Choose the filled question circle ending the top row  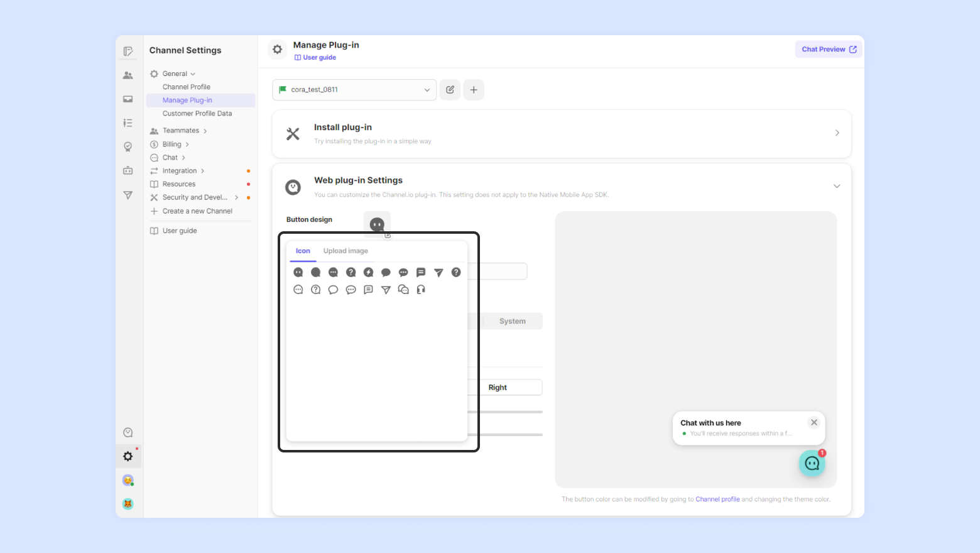pyautogui.click(x=456, y=272)
